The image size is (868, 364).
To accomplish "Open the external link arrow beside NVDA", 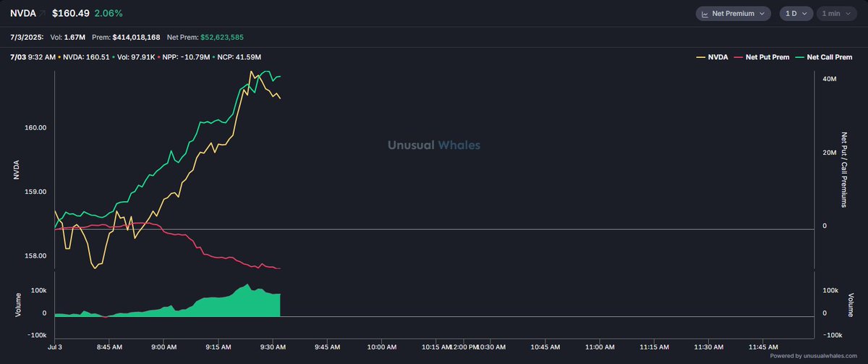I will (x=41, y=14).
